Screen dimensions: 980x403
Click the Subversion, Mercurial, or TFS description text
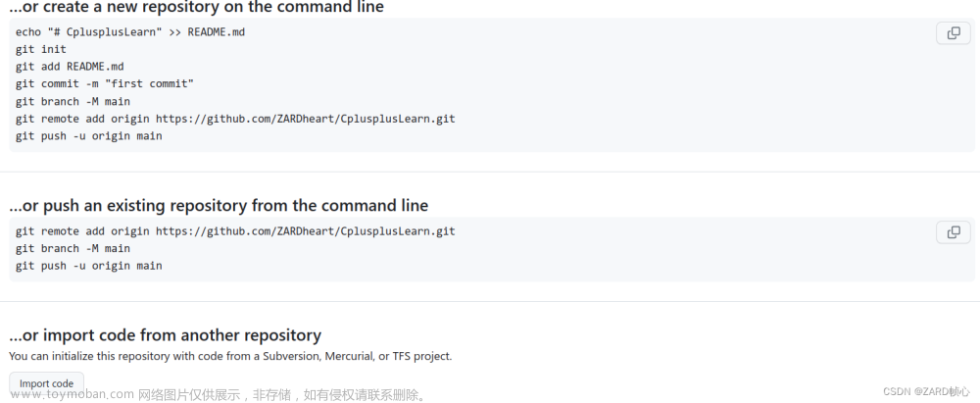(x=230, y=356)
